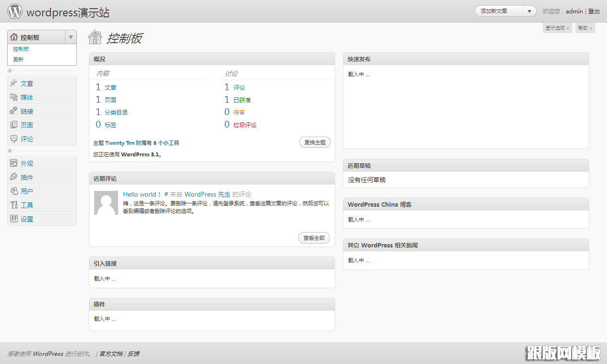The height and width of the screenshot is (364, 607).
Task: Collapse the 其它 WordPress 相关新闻 widget header
Action: [466, 245]
